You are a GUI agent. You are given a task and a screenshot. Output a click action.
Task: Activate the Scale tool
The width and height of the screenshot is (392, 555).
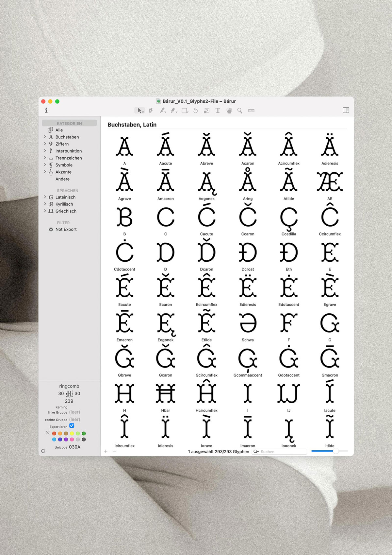point(206,111)
